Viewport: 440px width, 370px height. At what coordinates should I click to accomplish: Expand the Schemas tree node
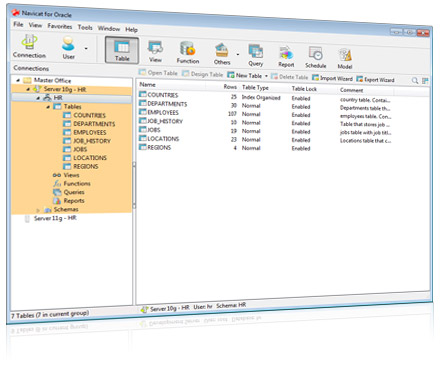click(x=38, y=210)
